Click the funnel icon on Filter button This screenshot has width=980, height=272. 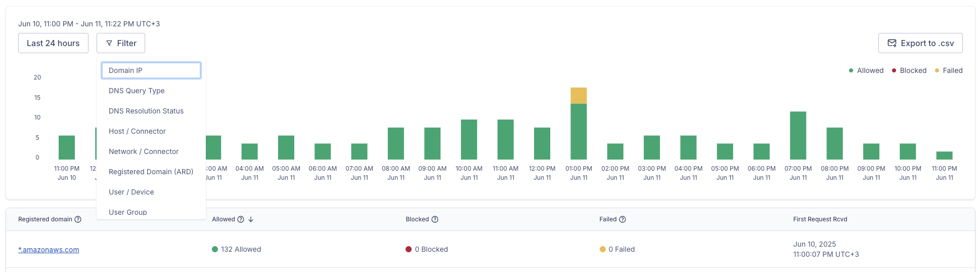click(x=109, y=44)
